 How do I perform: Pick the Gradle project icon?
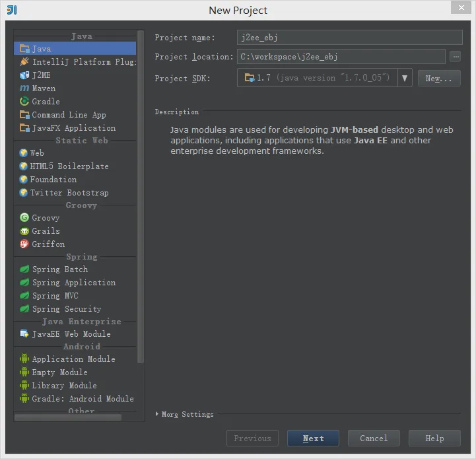tap(24, 101)
